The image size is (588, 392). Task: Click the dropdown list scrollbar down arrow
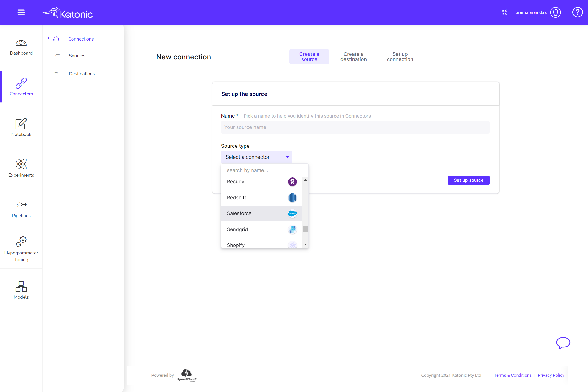click(x=305, y=245)
